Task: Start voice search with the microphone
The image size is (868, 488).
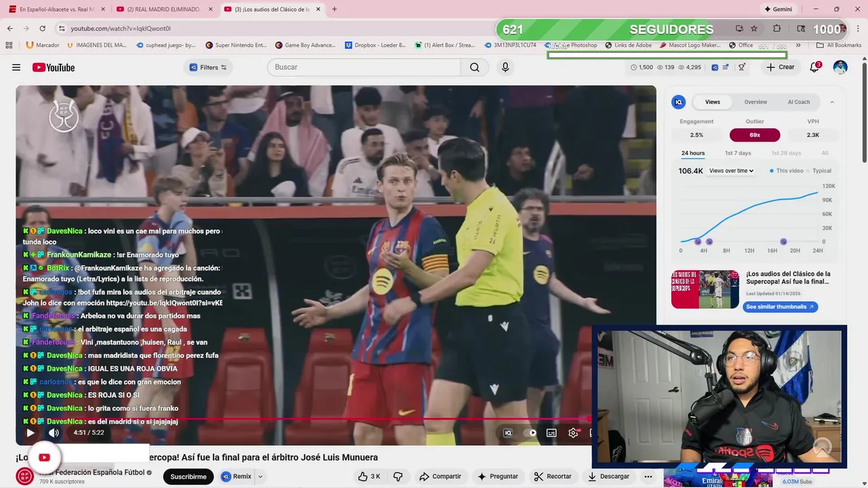Action: [x=505, y=67]
